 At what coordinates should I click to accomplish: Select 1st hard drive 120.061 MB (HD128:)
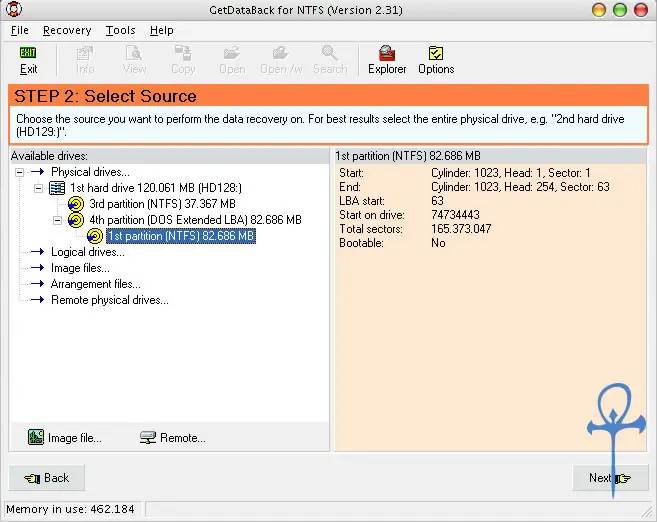coord(156,188)
